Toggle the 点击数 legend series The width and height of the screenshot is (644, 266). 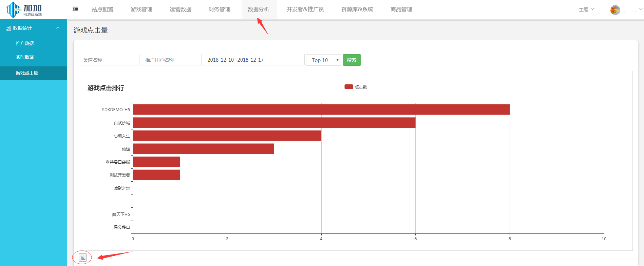click(x=356, y=87)
